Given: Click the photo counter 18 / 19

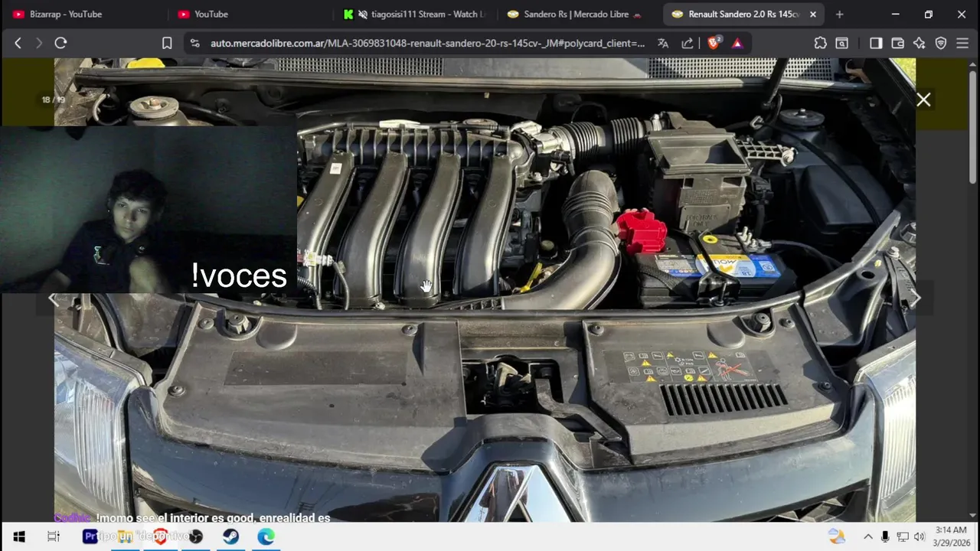Looking at the screenshot, I should 54,99.
